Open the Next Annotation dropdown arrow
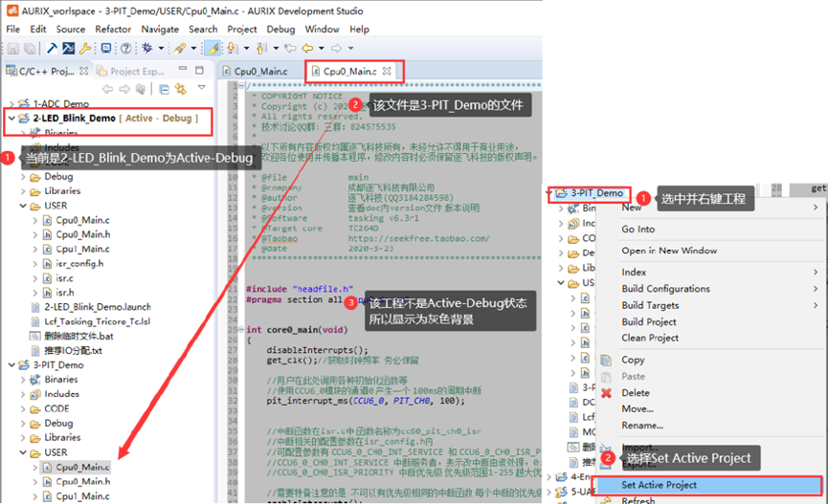The image size is (828, 504). 246,49
